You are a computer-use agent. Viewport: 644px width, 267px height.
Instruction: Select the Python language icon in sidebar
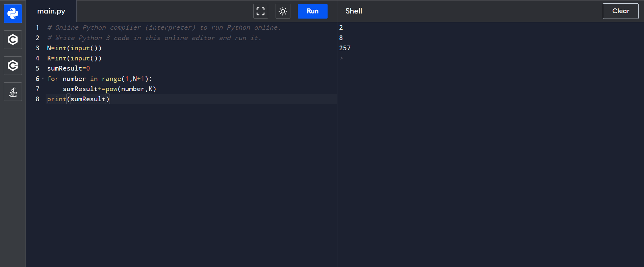tap(13, 14)
